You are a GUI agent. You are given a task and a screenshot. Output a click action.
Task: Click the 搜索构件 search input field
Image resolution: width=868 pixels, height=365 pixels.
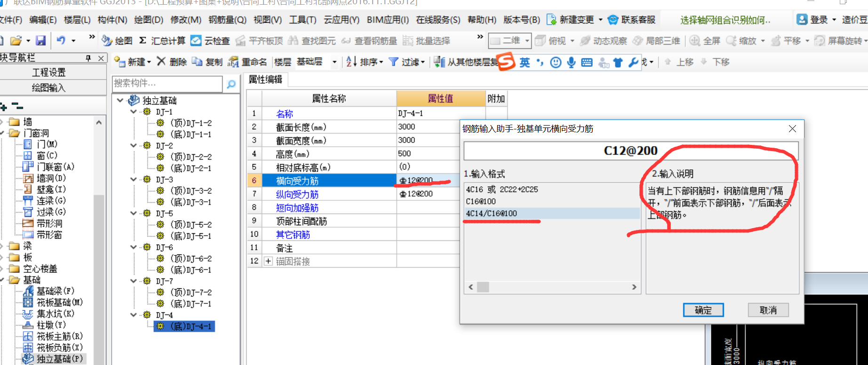(x=167, y=84)
